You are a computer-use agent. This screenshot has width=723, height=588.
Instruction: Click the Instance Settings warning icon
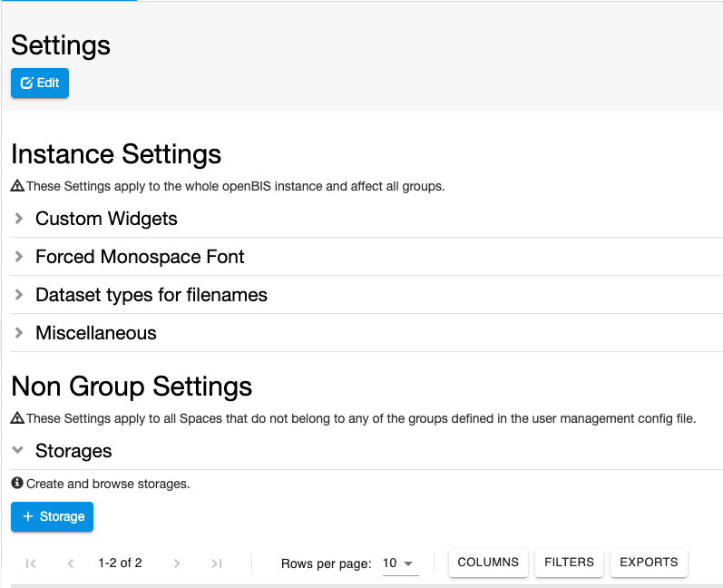17,186
